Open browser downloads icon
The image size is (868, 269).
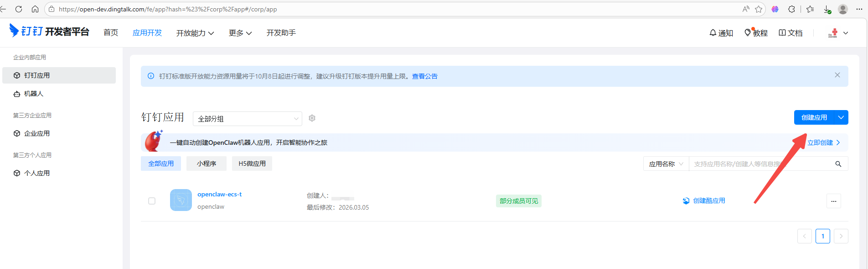pyautogui.click(x=827, y=9)
